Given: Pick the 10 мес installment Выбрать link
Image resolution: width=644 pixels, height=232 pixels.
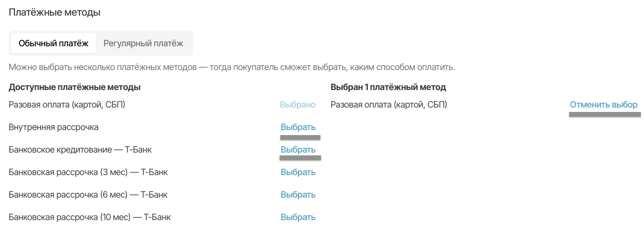Looking at the screenshot, I should pyautogui.click(x=298, y=217).
